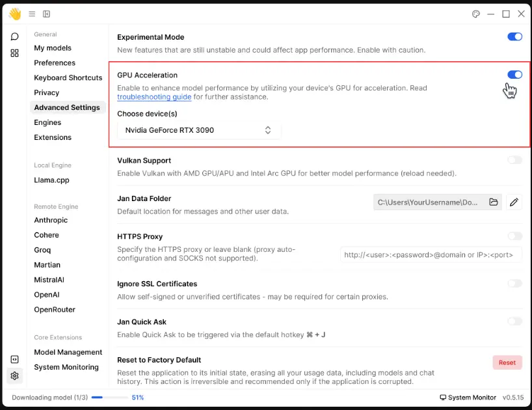Viewport: 532px width, 410px height.
Task: Open the Anthropic remote engine settings
Action: [x=51, y=221]
